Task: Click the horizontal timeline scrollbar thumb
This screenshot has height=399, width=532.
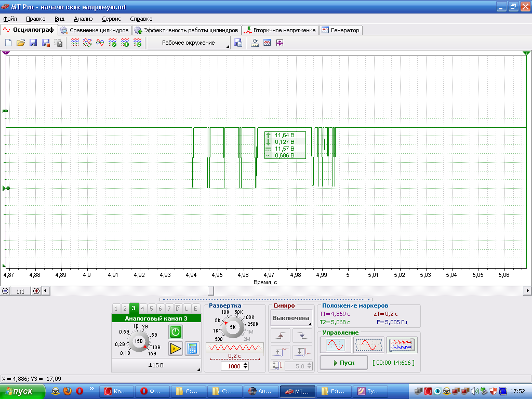Action: pos(211,291)
